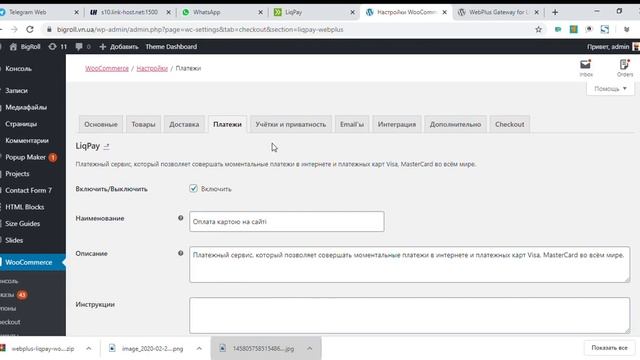Open the Email'ы settings tab

click(352, 124)
